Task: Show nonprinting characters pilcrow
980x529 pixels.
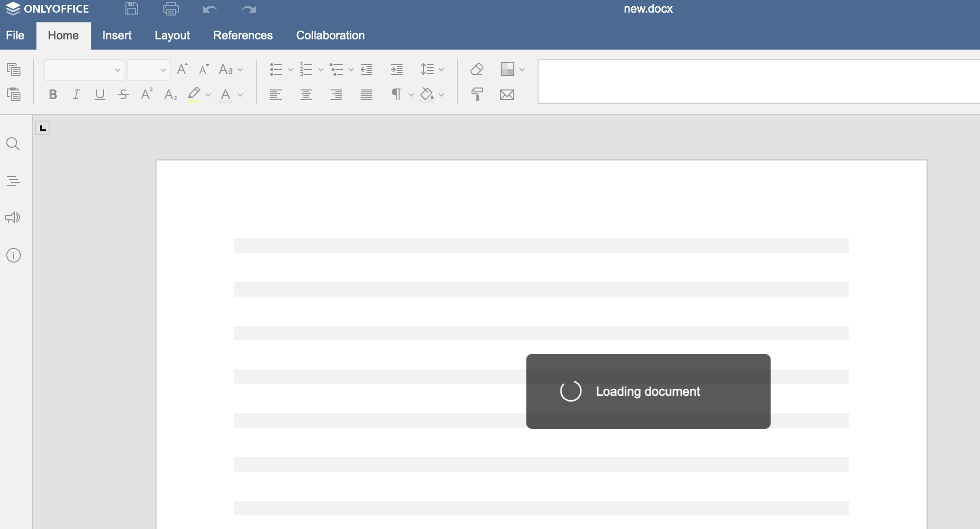Action: (x=397, y=95)
